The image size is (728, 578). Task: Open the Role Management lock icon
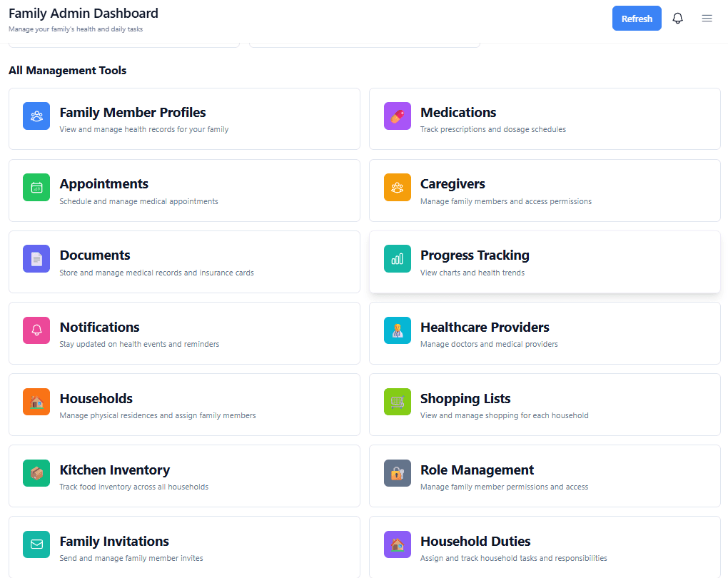coord(397,472)
